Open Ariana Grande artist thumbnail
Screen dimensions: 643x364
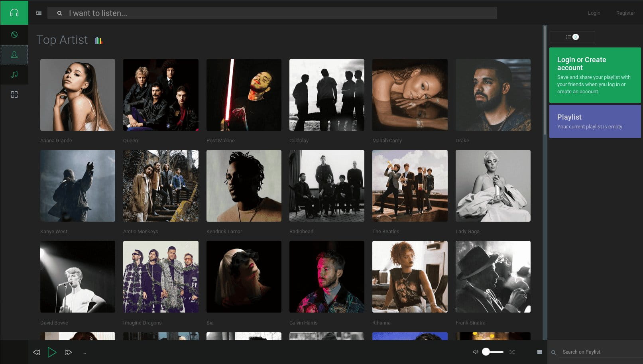78,95
